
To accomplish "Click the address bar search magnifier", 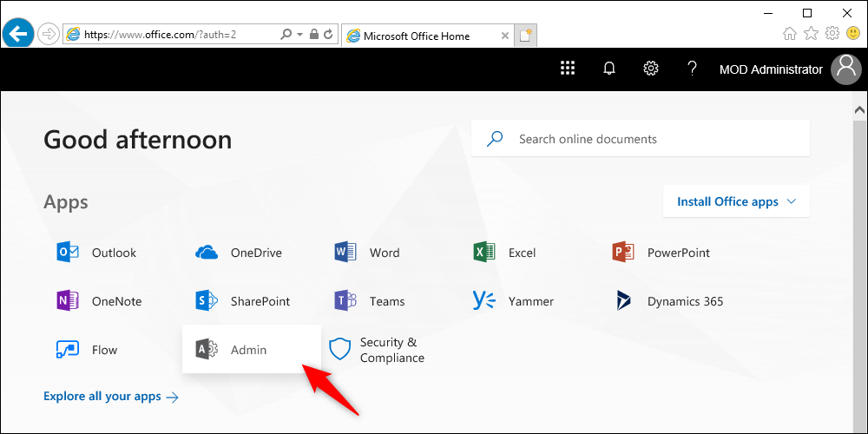I will click(x=286, y=35).
